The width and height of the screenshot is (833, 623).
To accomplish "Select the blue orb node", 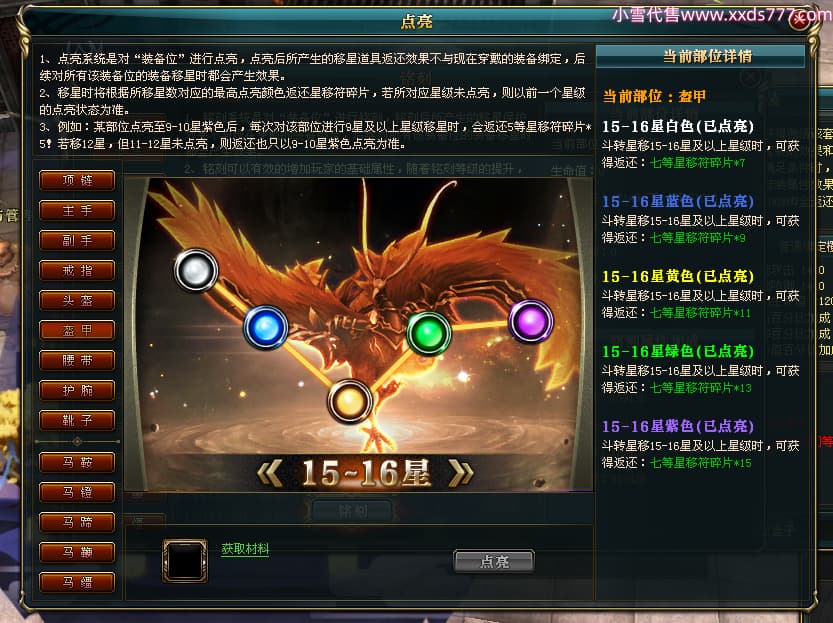I will [266, 327].
